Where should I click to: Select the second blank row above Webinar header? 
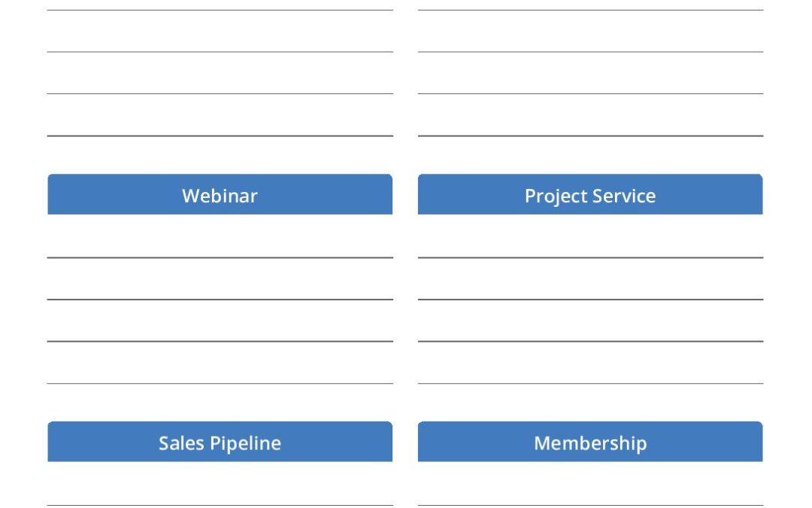[220, 74]
